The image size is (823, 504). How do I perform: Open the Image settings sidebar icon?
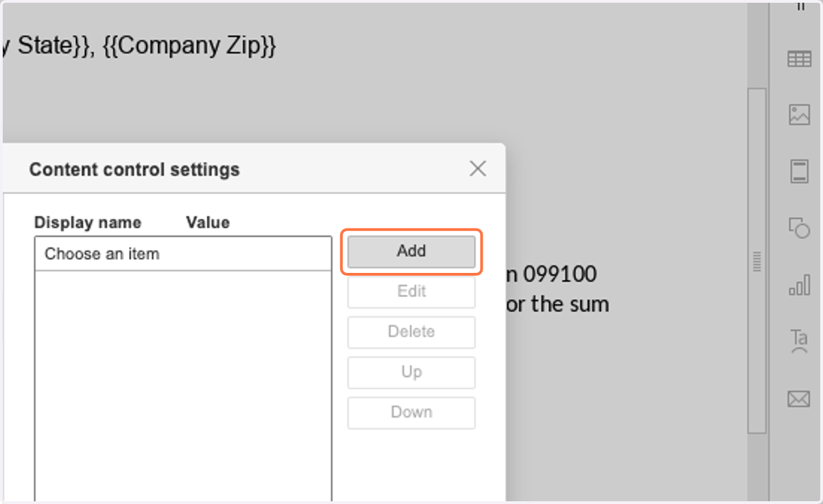tap(799, 115)
